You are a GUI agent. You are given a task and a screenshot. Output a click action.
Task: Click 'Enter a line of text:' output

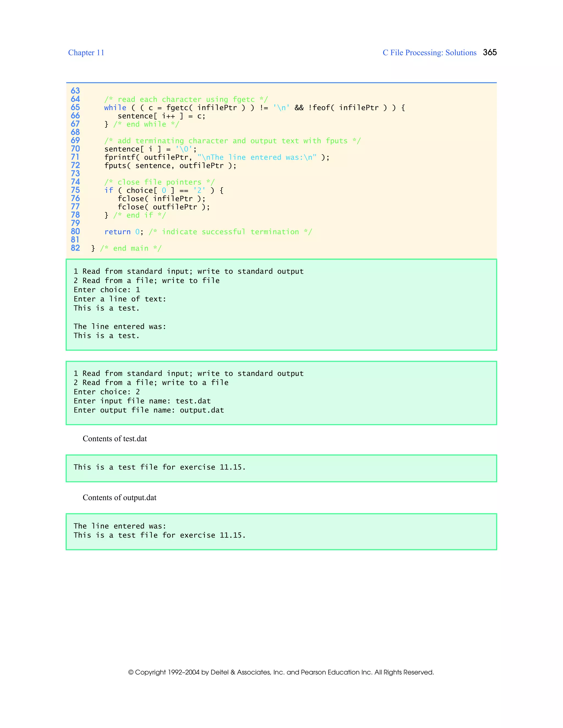point(120,299)
